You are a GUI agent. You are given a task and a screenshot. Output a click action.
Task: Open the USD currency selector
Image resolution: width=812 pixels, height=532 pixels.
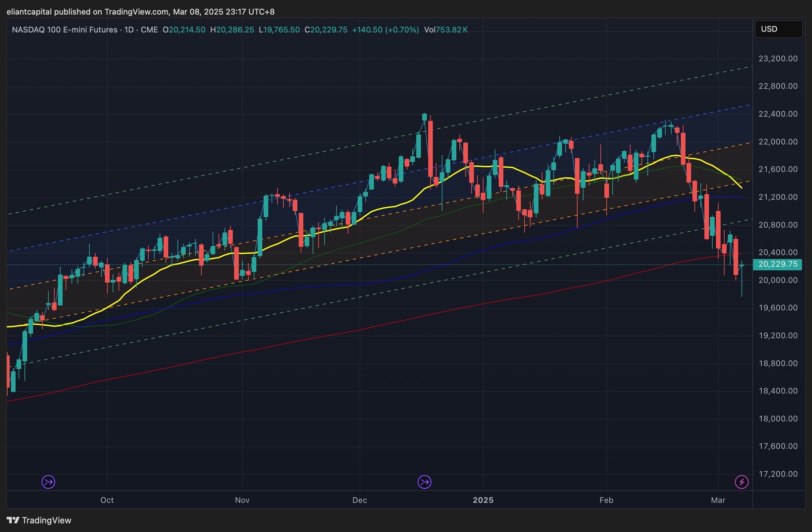(778, 29)
